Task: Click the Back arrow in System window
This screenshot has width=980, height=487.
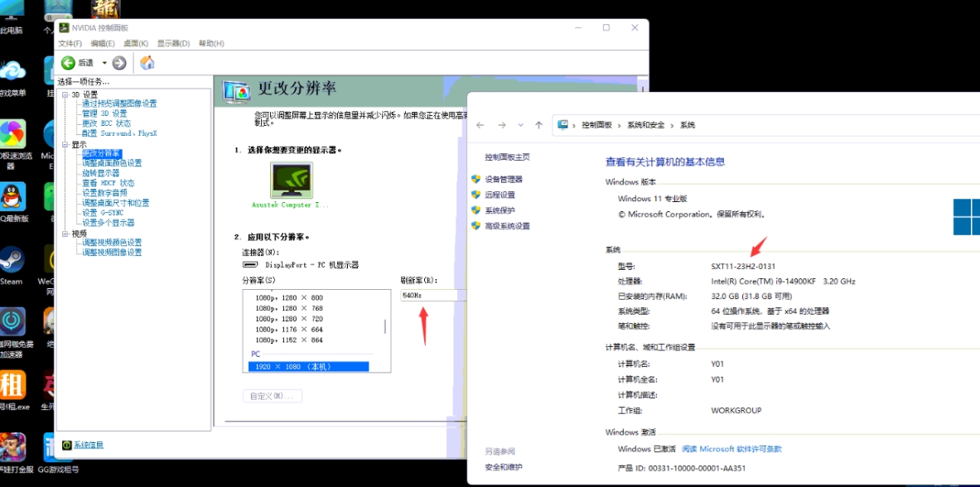Action: click(x=480, y=125)
